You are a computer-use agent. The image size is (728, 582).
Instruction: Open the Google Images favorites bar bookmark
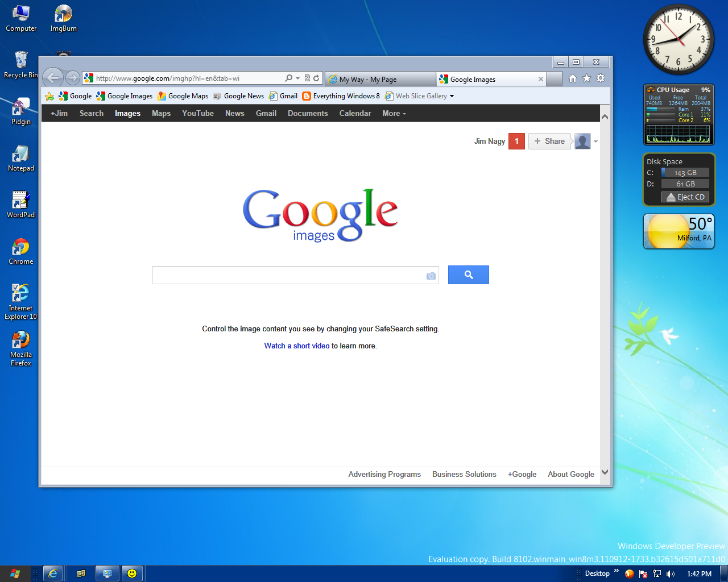point(125,96)
